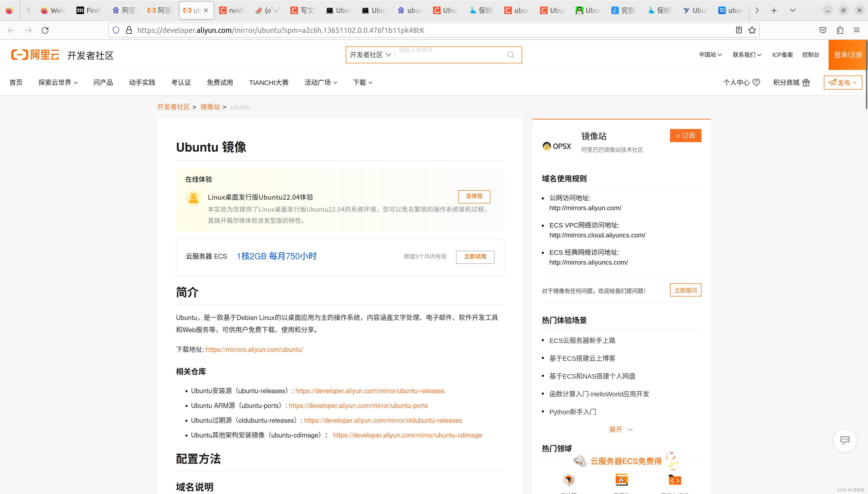
Task: Click the search magnifier icon
Action: click(x=511, y=55)
